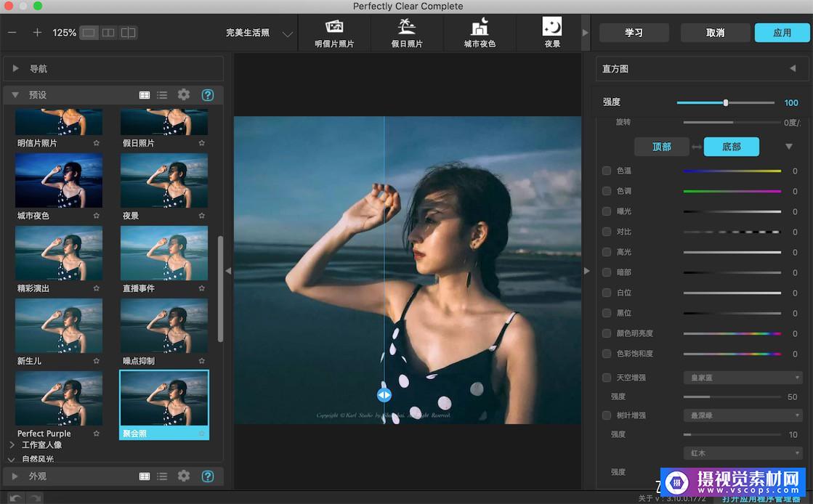Click the 应用 button

[x=782, y=33]
